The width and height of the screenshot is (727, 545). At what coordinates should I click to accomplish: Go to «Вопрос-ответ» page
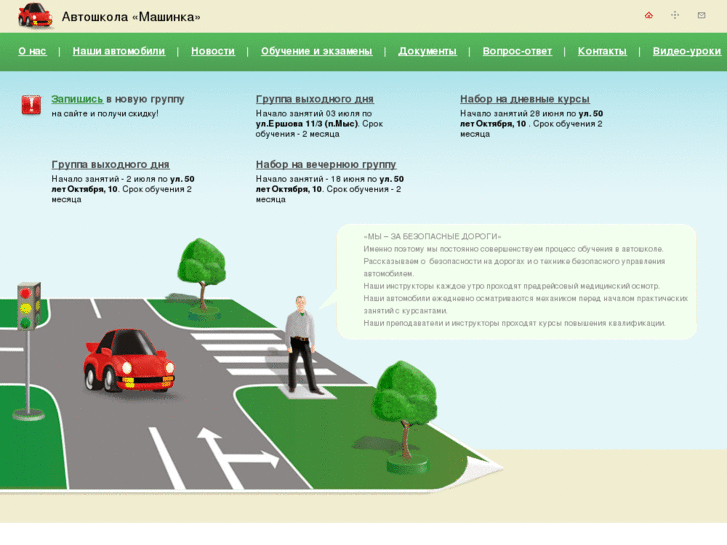point(517,51)
